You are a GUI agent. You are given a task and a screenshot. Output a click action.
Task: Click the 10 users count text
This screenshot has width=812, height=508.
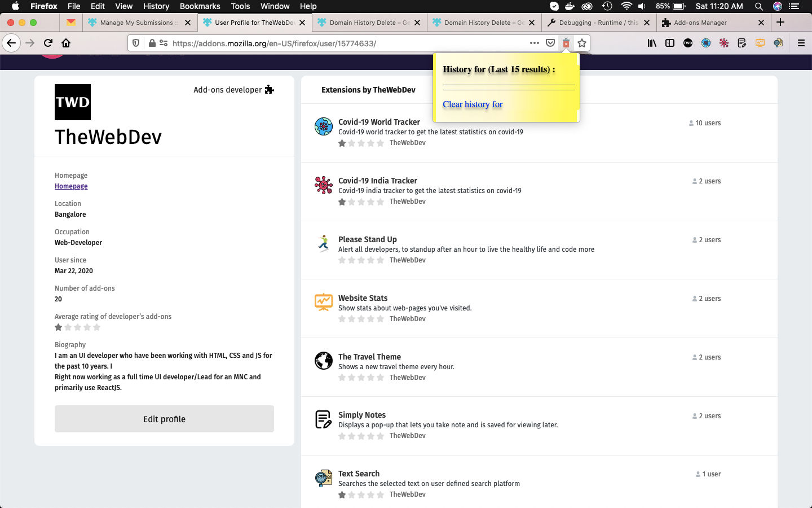[708, 123]
